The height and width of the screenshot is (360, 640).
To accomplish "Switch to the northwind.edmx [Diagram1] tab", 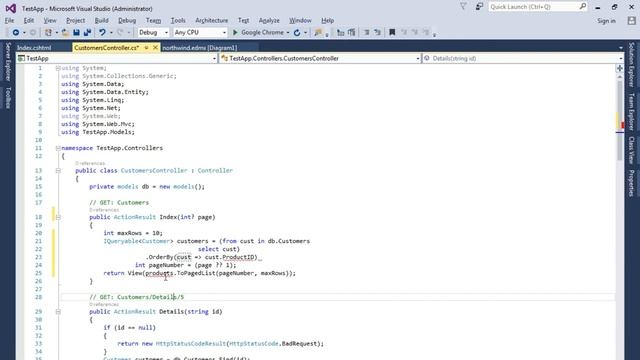I will click(x=200, y=48).
